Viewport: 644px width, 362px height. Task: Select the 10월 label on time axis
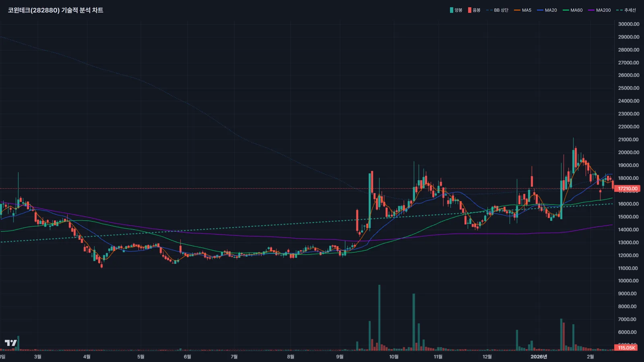coord(394,357)
